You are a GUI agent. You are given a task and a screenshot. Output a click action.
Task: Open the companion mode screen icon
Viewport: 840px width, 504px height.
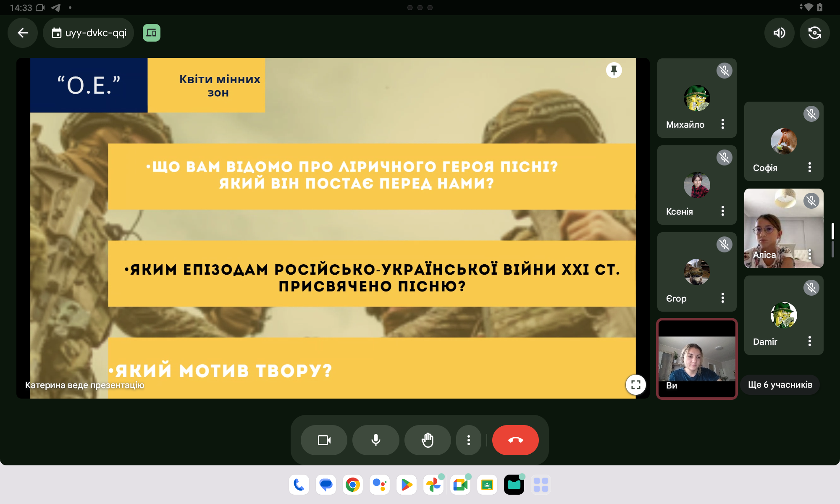[152, 33]
